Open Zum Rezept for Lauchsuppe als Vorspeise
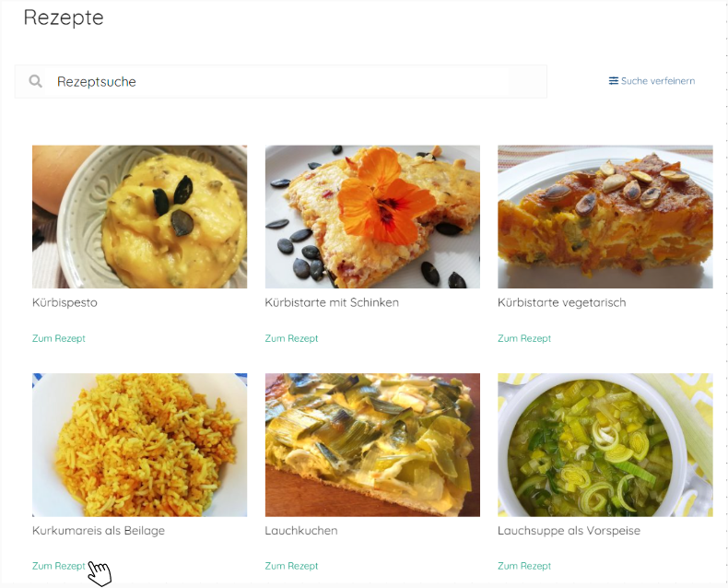Screen dimensions: 728x588 coord(524,566)
